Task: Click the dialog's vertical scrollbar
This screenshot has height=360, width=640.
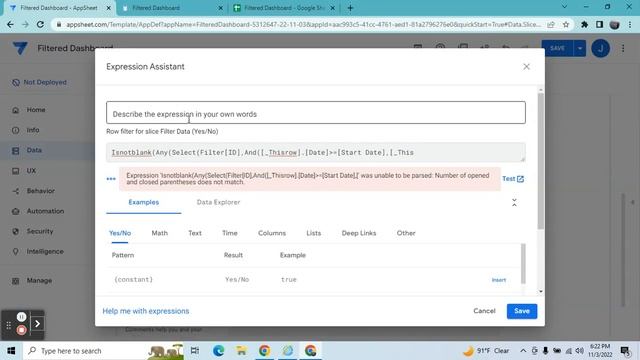Action: pos(540,161)
